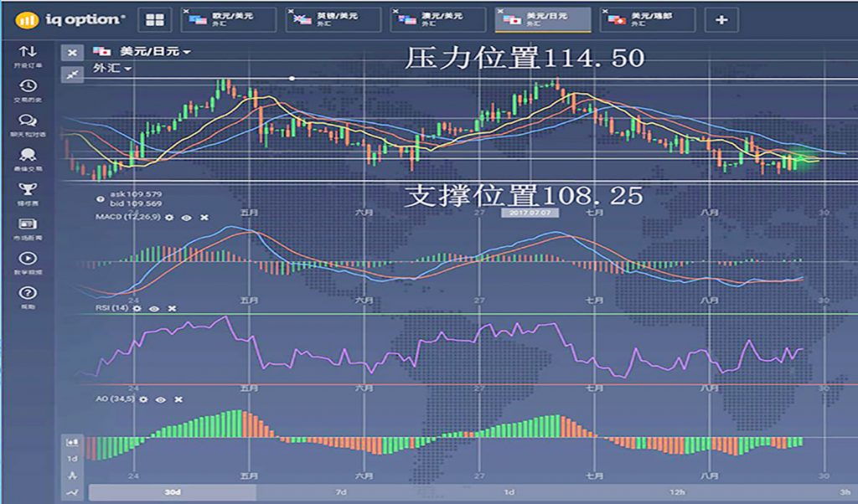Viewport: 858px width, 504px height.
Task: Open MACD indicator settings gear
Action: tap(169, 217)
